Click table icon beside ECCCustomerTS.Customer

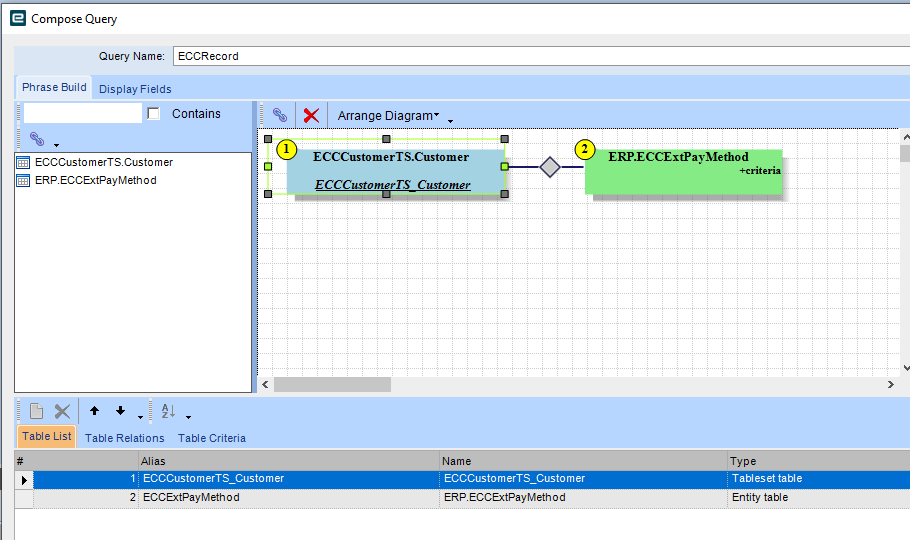tap(23, 162)
